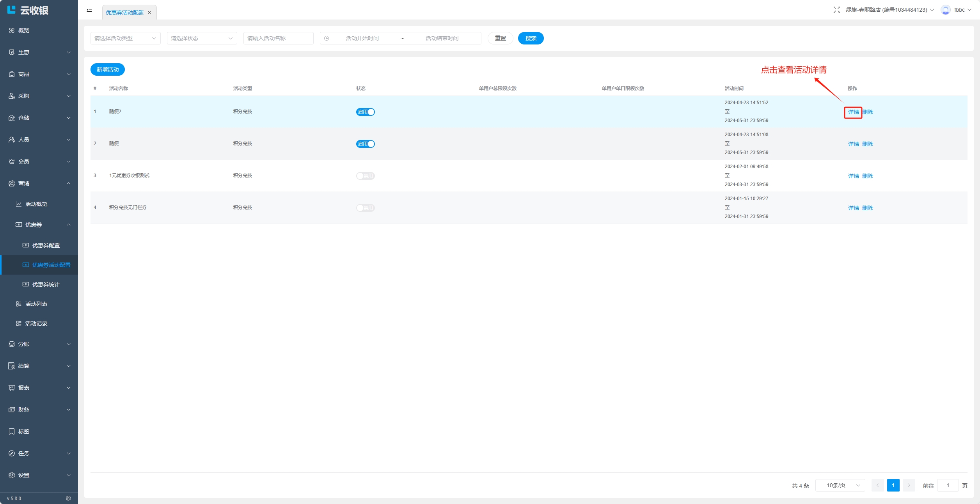Click the 请输入活动名称 input field
Viewport: 980px width, 504px height.
click(278, 38)
